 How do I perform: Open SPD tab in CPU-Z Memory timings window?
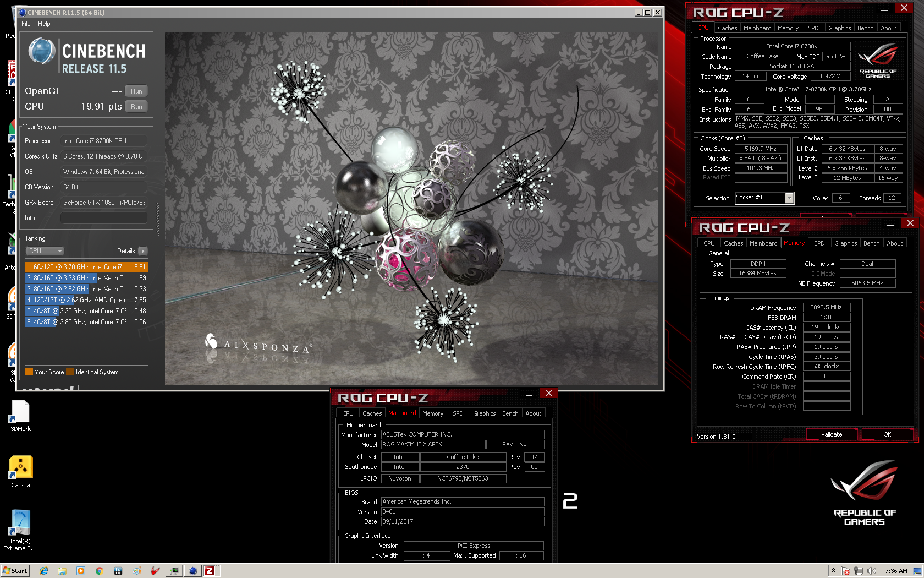coord(820,243)
